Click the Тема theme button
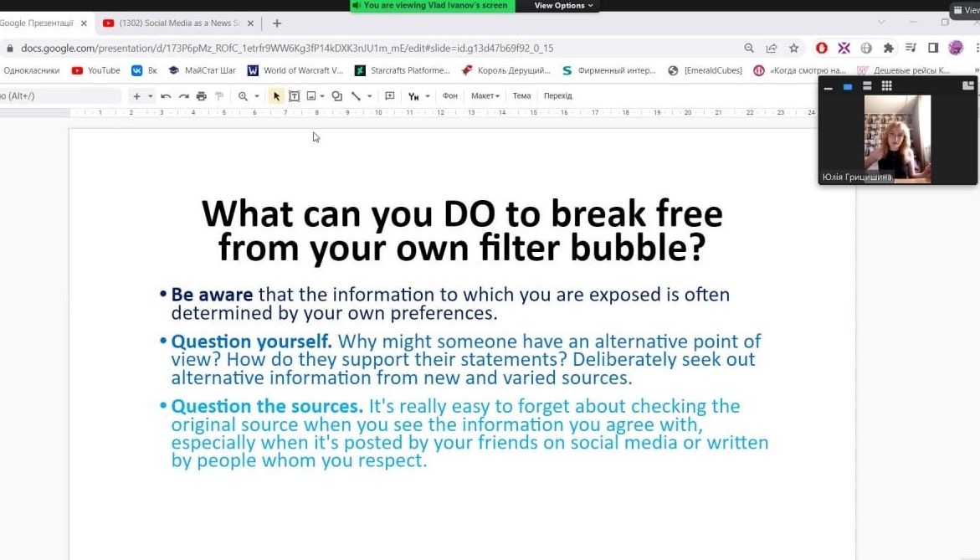This screenshot has height=560, width=980. [x=521, y=96]
